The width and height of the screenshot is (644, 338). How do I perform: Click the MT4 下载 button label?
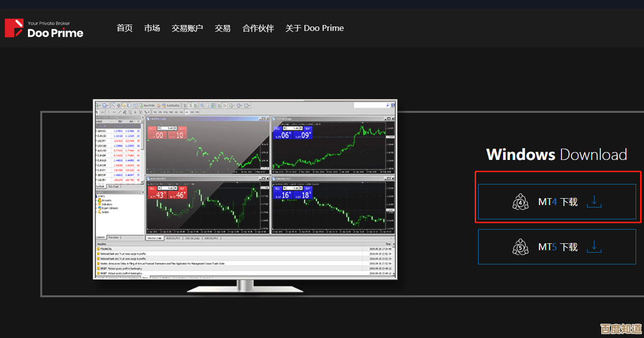tap(558, 202)
